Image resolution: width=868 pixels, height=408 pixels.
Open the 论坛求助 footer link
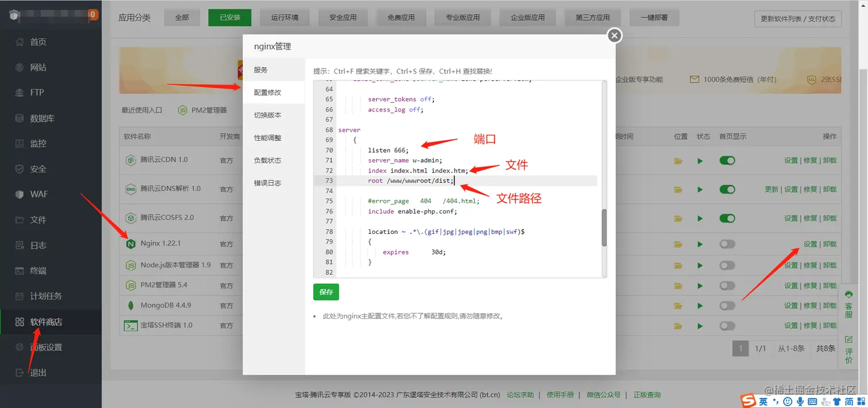point(520,395)
